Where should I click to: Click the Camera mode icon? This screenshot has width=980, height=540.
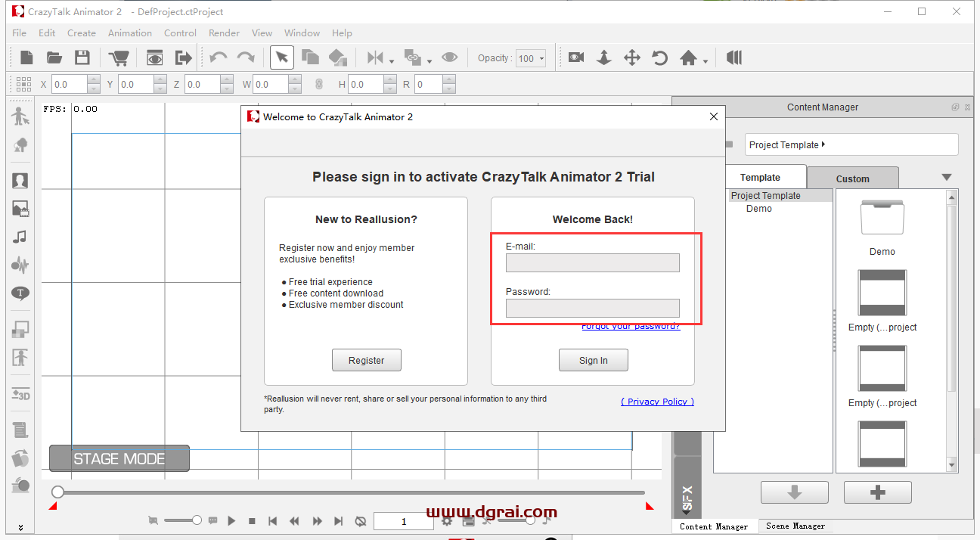(x=576, y=57)
